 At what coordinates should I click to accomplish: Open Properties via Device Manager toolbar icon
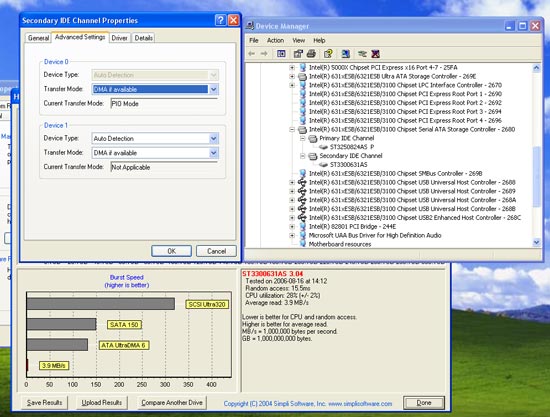(298, 54)
